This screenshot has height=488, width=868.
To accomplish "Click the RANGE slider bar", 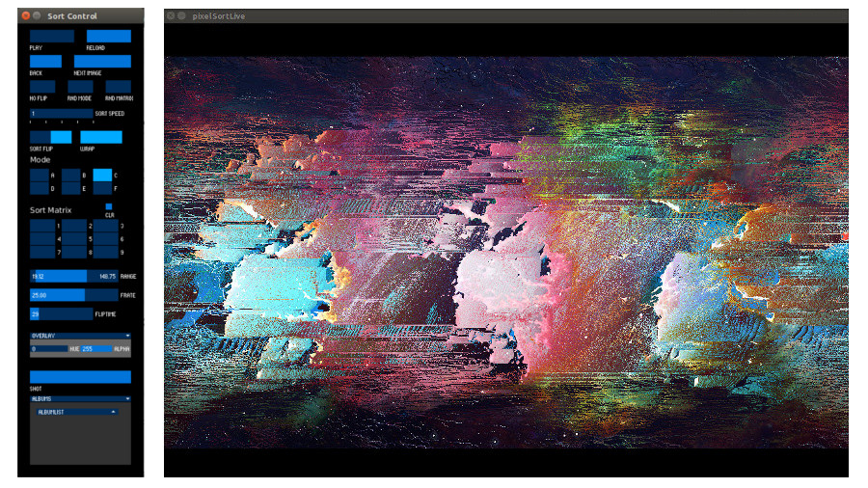I will (74, 276).
